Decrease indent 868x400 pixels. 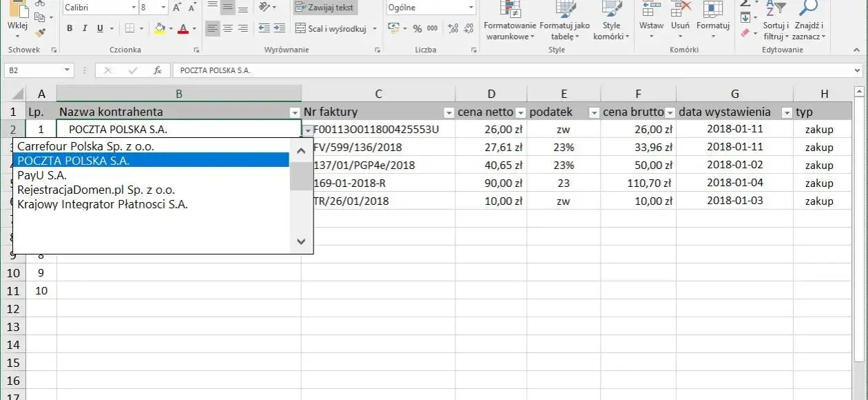(264, 29)
